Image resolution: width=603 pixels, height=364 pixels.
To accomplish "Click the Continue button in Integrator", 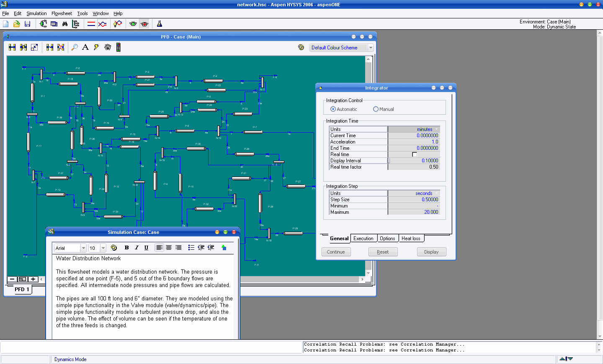I will pos(336,252).
